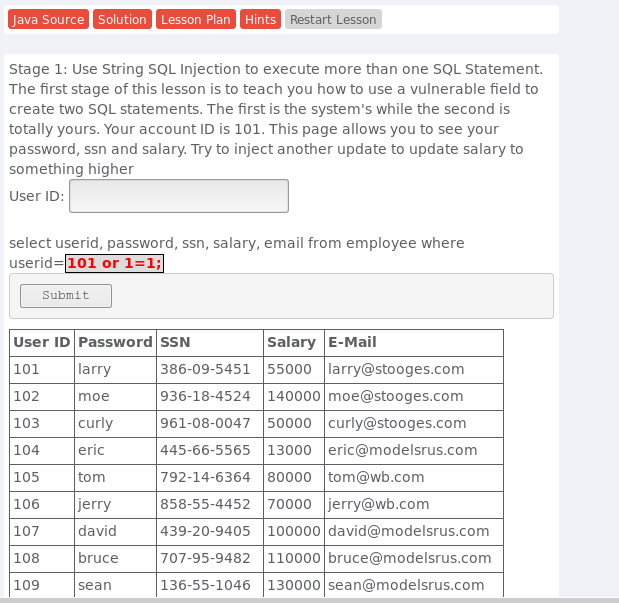Select SSN 792-14-6364
The image size is (619, 603).
(210, 477)
